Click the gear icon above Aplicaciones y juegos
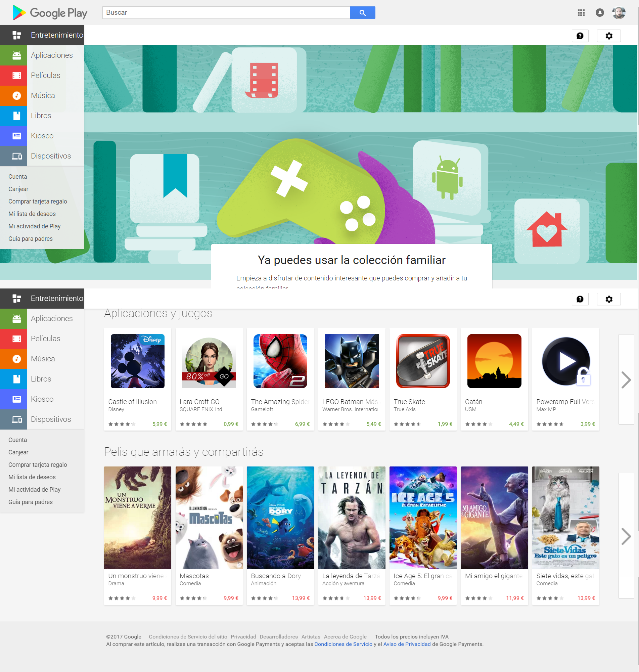639x672 pixels. point(609,299)
